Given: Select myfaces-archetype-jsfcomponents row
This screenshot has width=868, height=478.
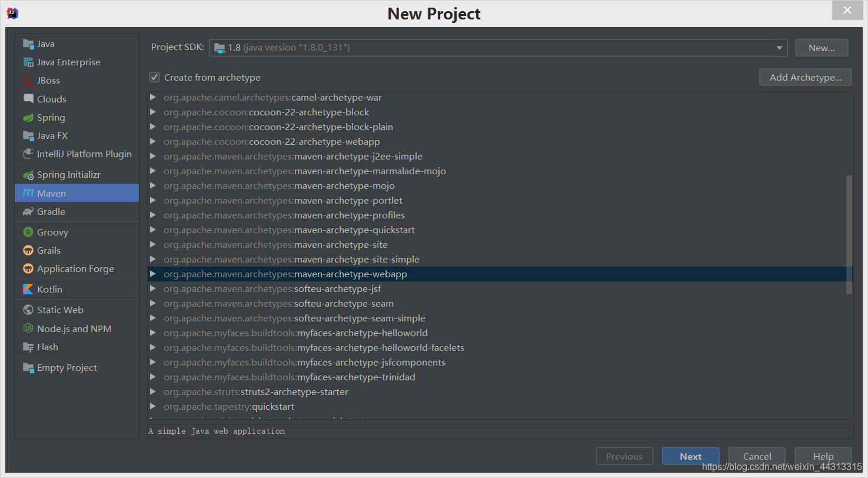Looking at the screenshot, I should point(500,362).
